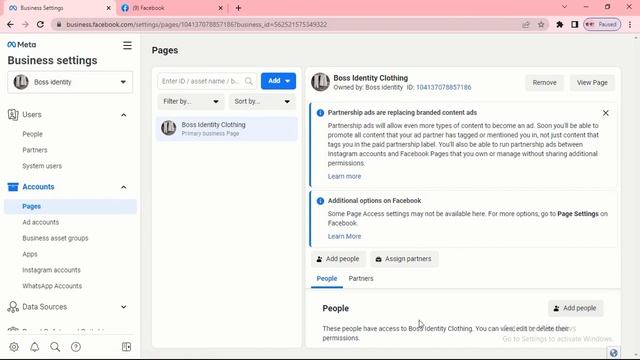The width and height of the screenshot is (640, 360).
Task: Collapse the Users section
Action: 124,115
